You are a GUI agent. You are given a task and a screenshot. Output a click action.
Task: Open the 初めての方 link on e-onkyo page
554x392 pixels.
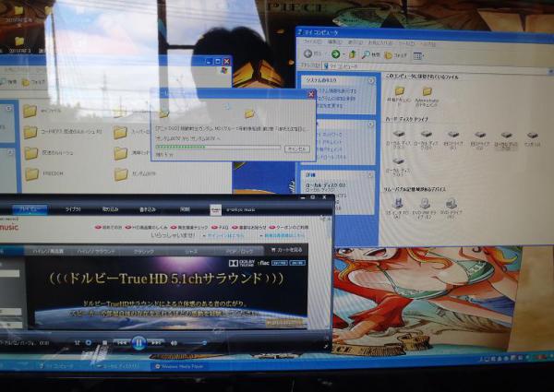coord(109,228)
